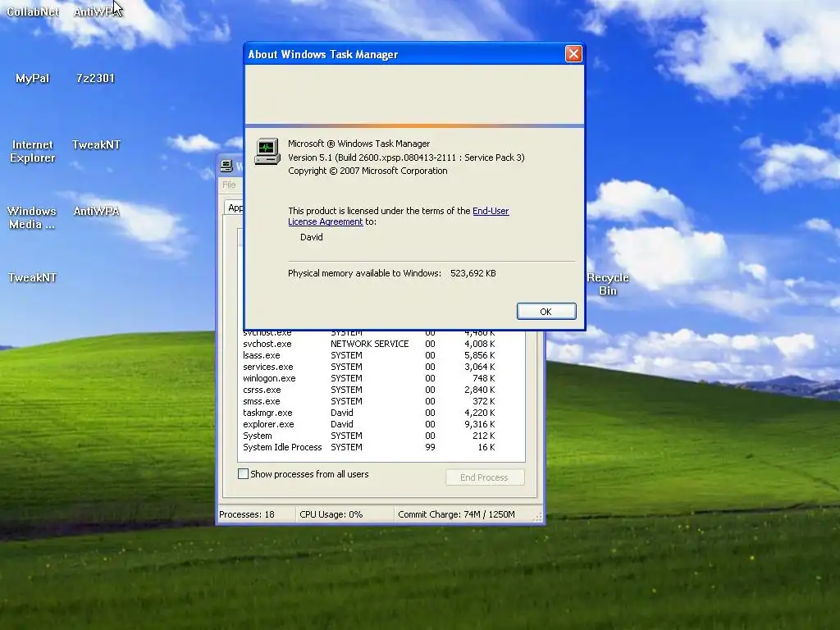
Task: Click the 5,856 K memory usage value
Action: click(479, 355)
